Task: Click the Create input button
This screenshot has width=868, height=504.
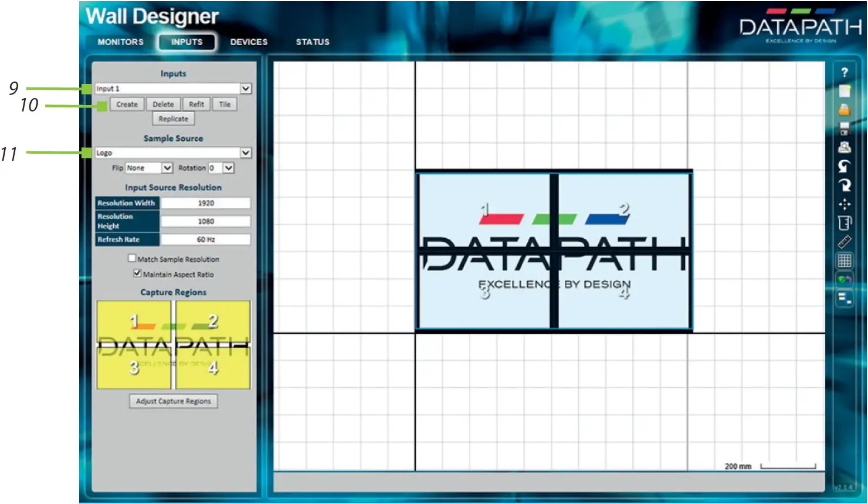Action: click(x=127, y=104)
